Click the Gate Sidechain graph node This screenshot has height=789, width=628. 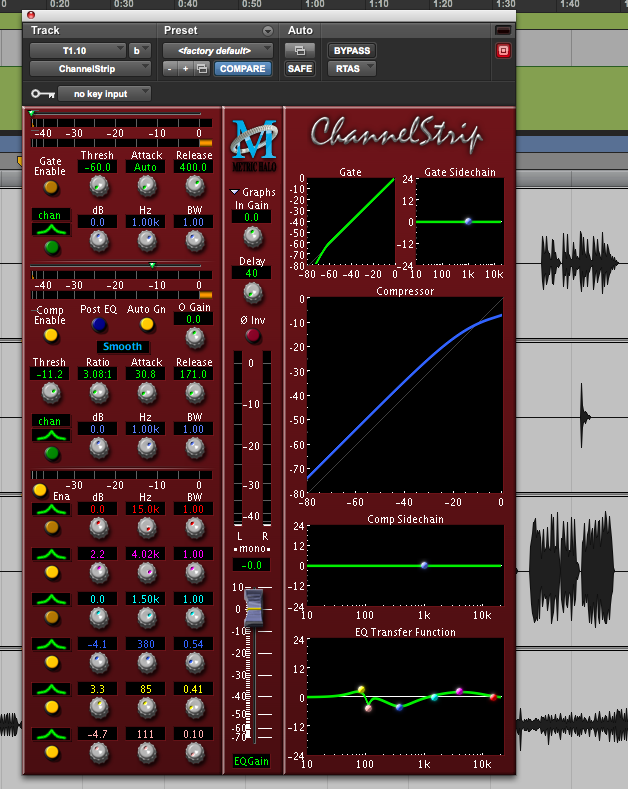pos(468,221)
